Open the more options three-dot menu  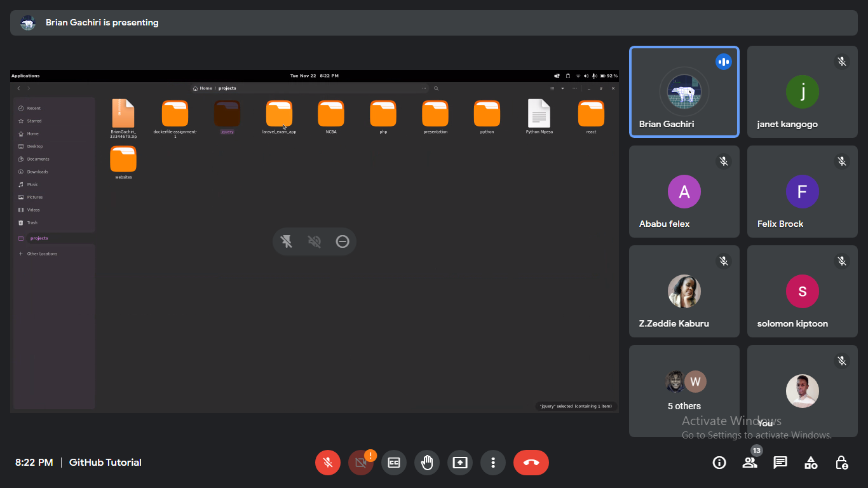tap(493, 463)
